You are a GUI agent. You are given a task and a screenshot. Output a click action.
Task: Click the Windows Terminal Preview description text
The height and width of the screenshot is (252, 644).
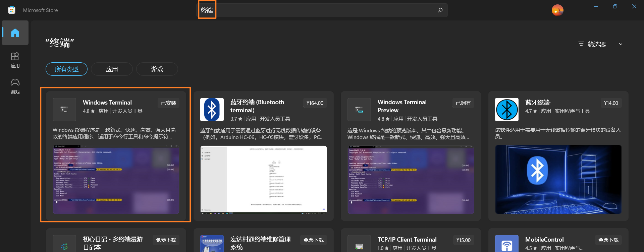click(x=408, y=134)
